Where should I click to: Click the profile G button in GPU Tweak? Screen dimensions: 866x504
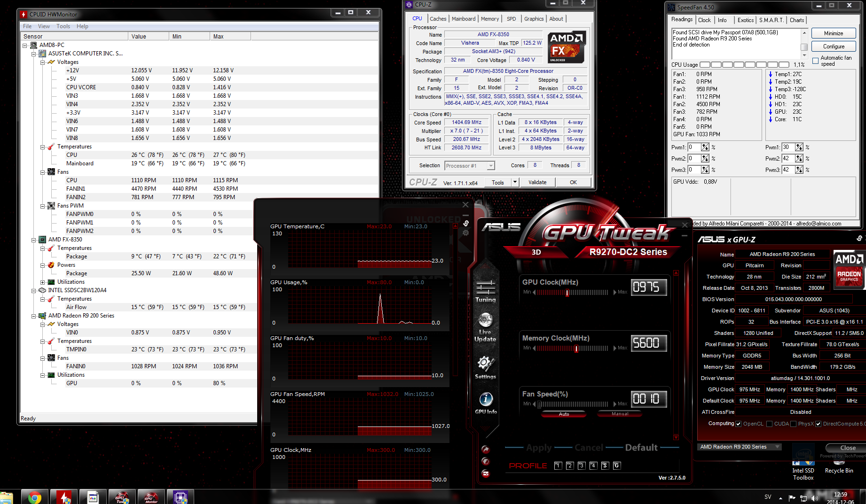click(617, 465)
